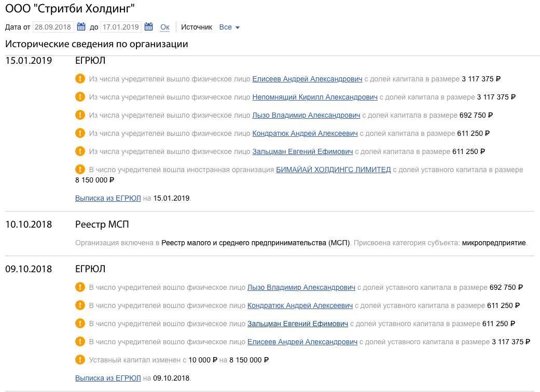
Task: Click the 'Источник' label
Action: tap(197, 27)
